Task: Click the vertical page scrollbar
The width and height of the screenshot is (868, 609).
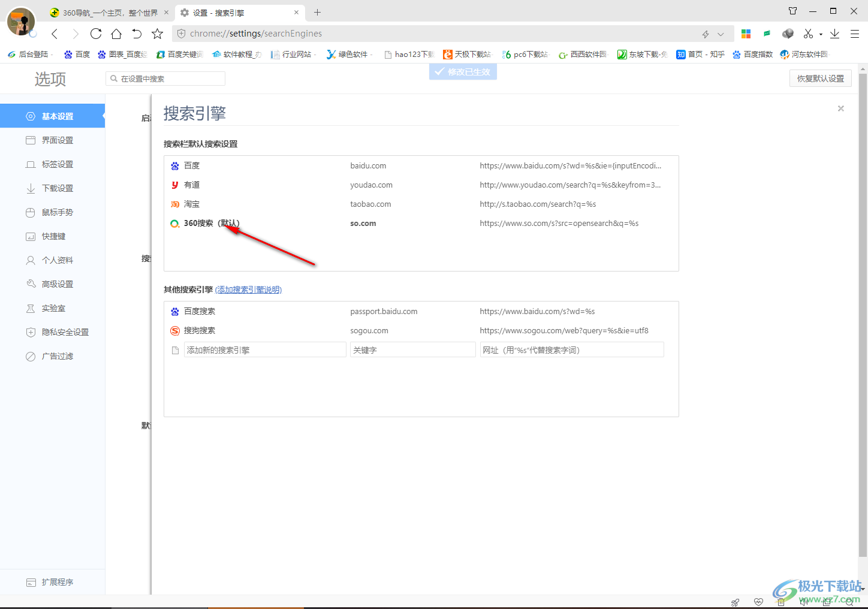Action: pos(863,316)
